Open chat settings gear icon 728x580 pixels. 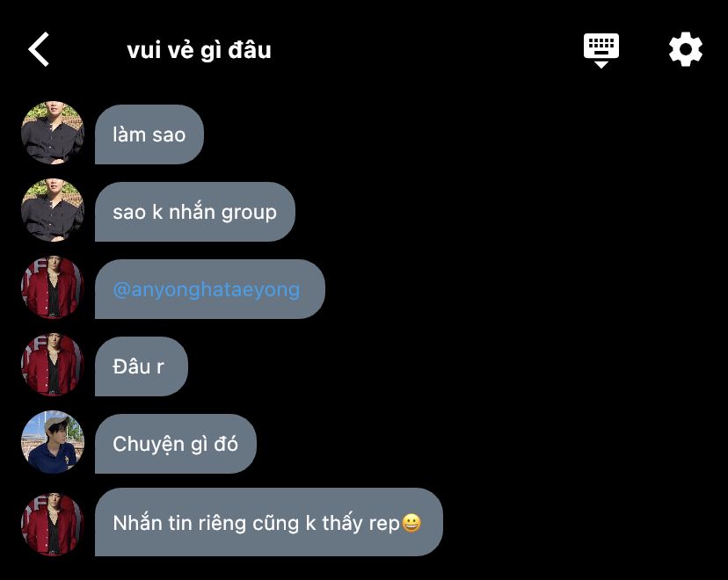[685, 49]
